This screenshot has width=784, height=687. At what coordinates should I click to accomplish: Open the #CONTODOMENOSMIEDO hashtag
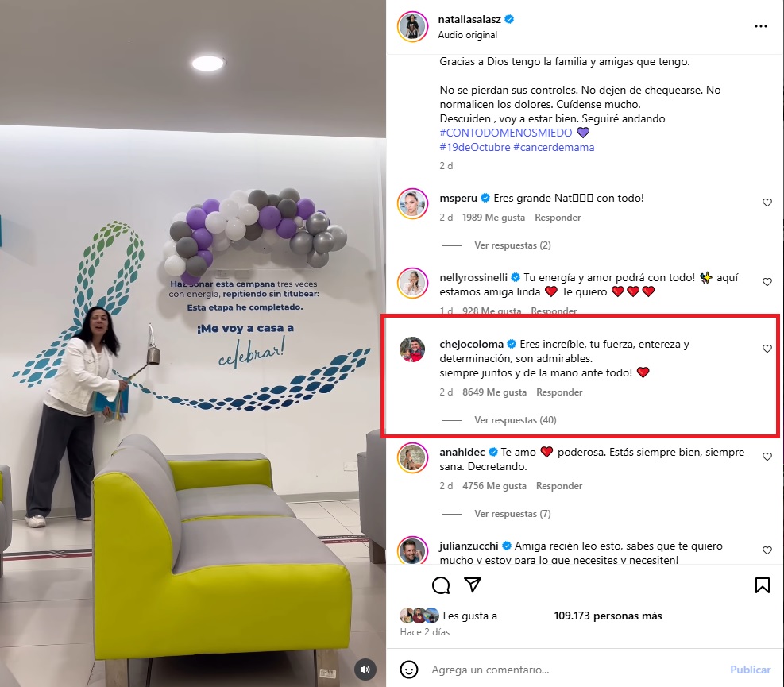pos(505,133)
